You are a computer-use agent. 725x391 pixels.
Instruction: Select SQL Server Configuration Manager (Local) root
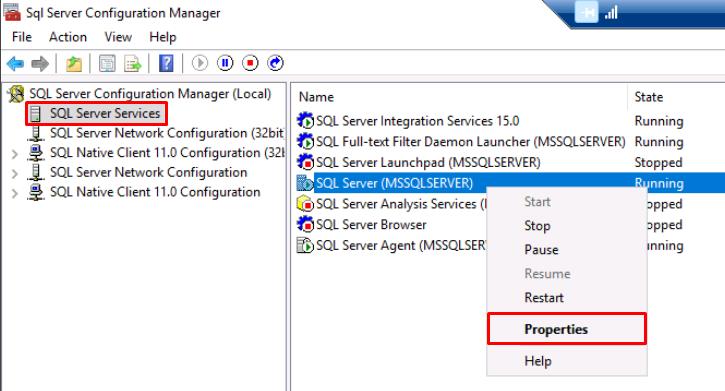[150, 94]
